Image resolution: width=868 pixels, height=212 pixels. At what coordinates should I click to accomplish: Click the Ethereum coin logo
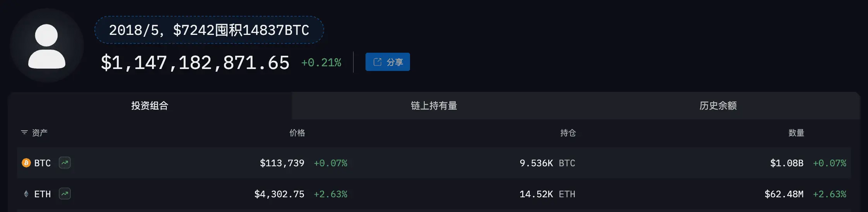click(x=26, y=194)
